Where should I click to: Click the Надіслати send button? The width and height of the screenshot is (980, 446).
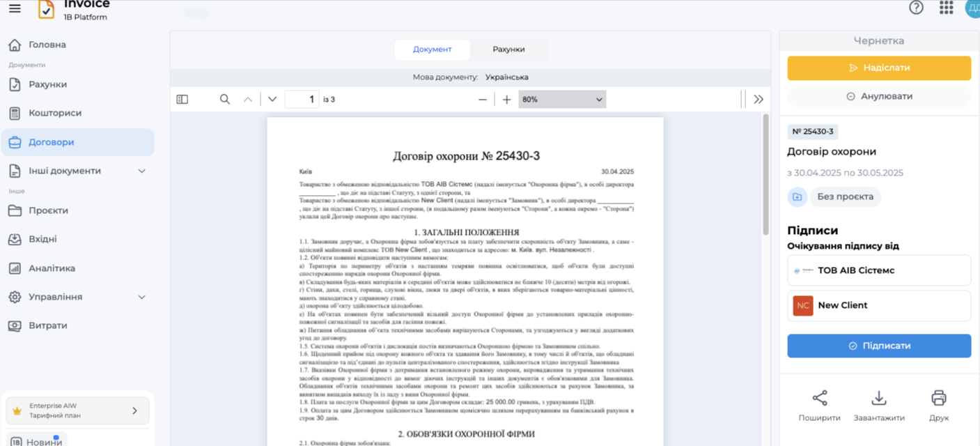pos(879,68)
